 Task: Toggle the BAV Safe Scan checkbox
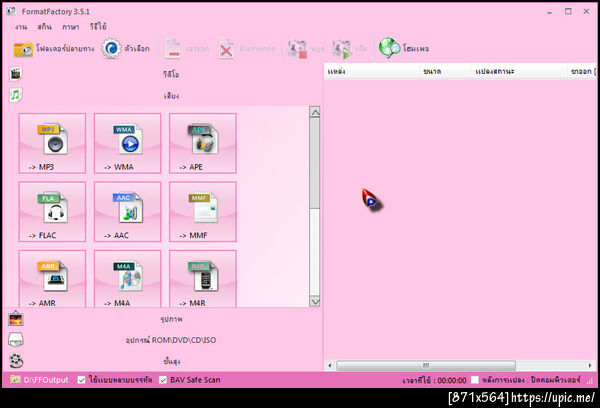[163, 380]
